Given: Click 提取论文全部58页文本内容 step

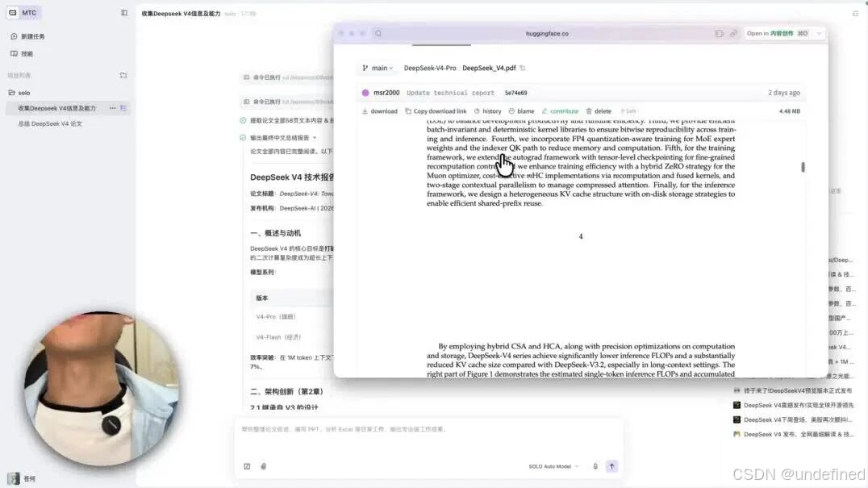Looking at the screenshot, I should (286, 120).
